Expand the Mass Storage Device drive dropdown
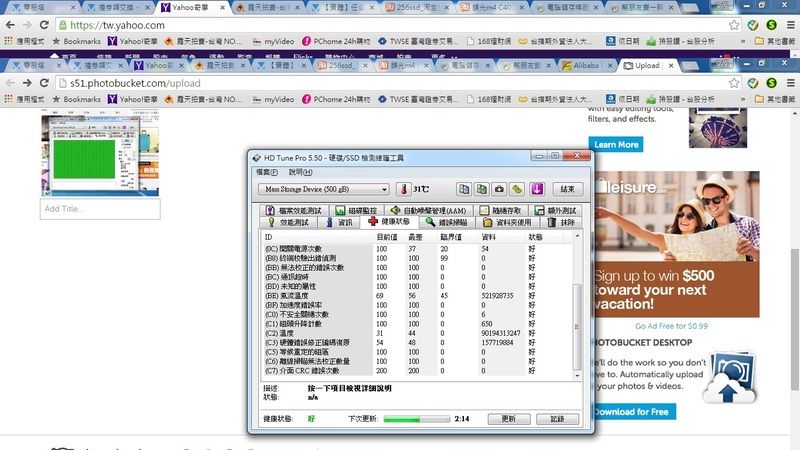The image size is (800, 450). coord(384,188)
